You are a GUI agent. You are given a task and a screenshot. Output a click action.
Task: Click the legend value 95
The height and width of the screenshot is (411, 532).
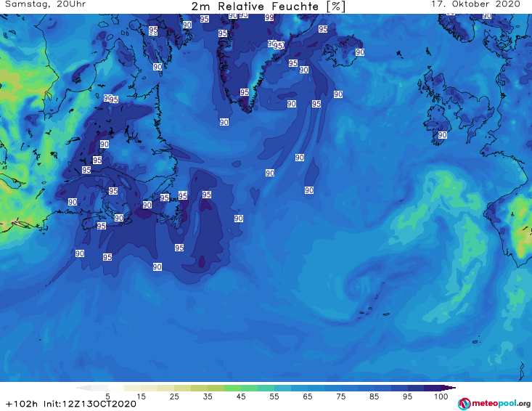[x=407, y=396]
